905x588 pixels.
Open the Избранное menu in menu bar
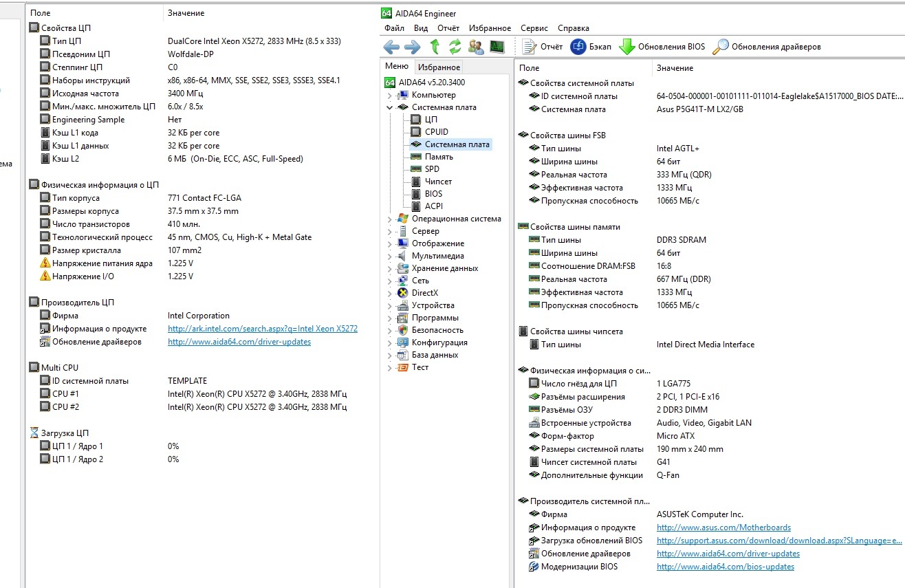(490, 28)
